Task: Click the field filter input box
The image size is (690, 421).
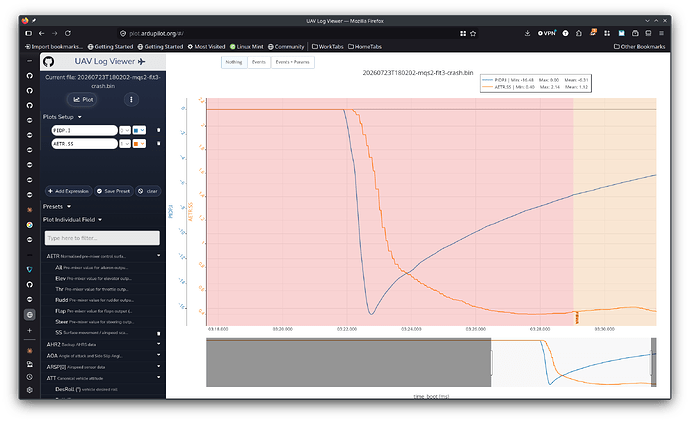Action: click(102, 238)
